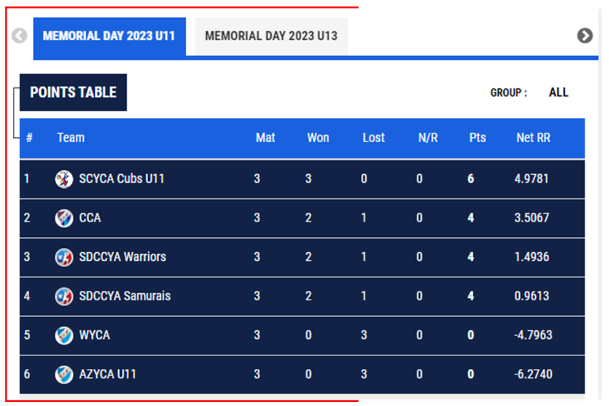Switch to Memorial Day 2023 U13 tab
This screenshot has height=406, width=609.
point(271,36)
